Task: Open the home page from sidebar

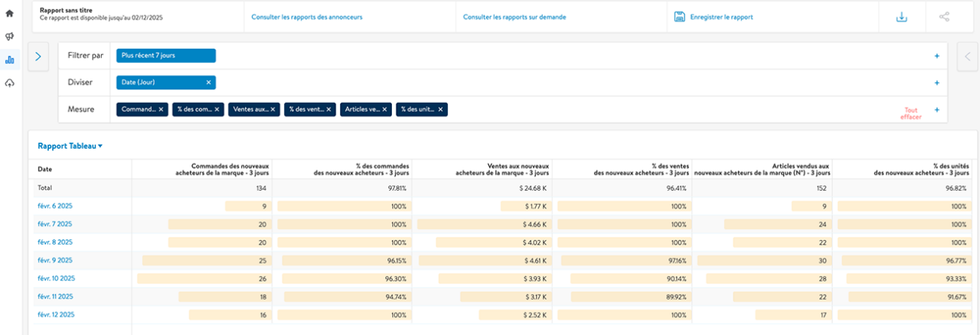Action: (10, 13)
